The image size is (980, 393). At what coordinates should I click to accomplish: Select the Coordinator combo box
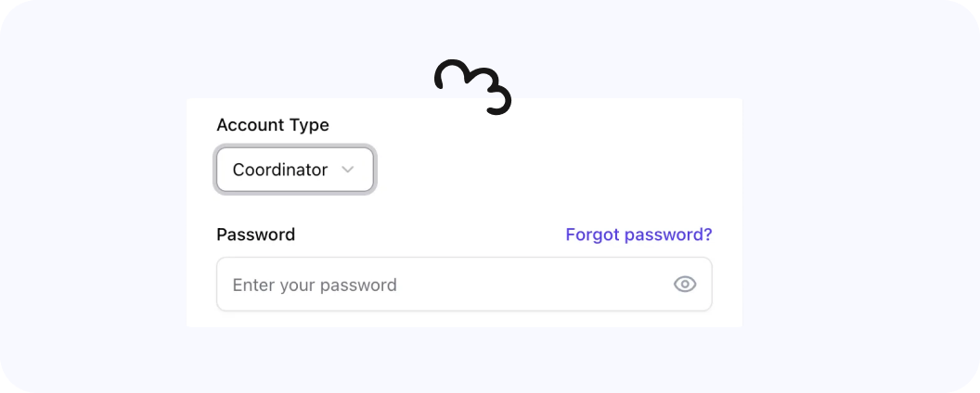click(x=295, y=171)
